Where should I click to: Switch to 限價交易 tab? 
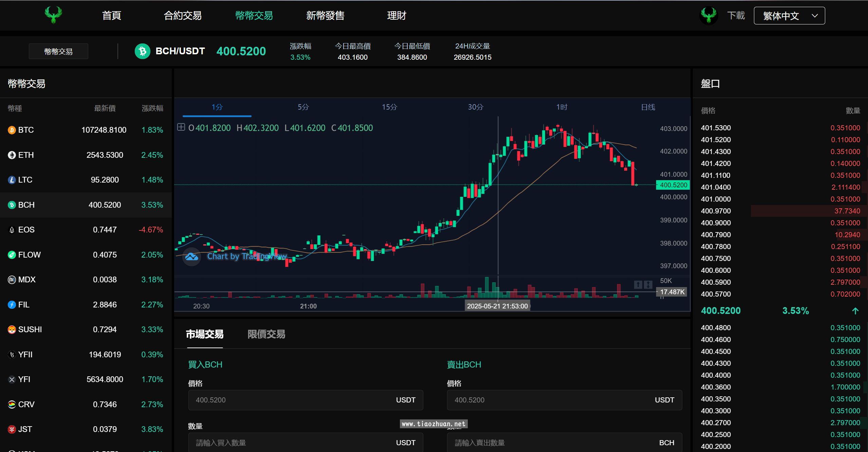266,334
